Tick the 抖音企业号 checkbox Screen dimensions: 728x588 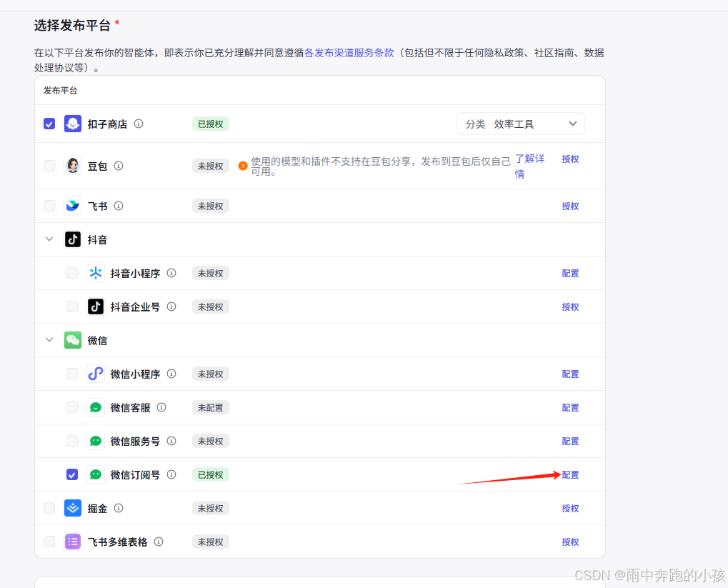pyautogui.click(x=72, y=307)
